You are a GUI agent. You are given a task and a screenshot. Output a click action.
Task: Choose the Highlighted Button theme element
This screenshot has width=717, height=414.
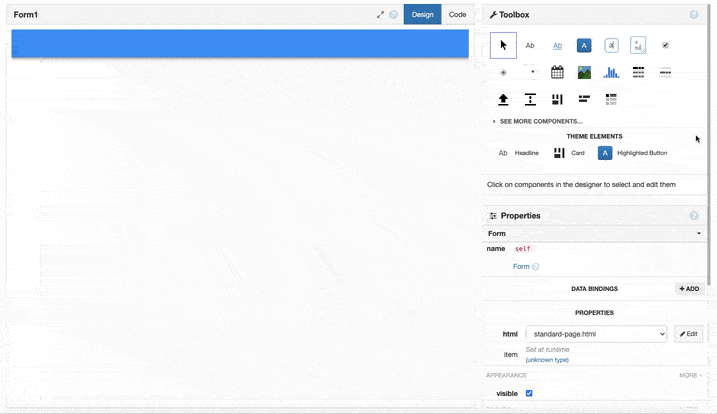[632, 153]
